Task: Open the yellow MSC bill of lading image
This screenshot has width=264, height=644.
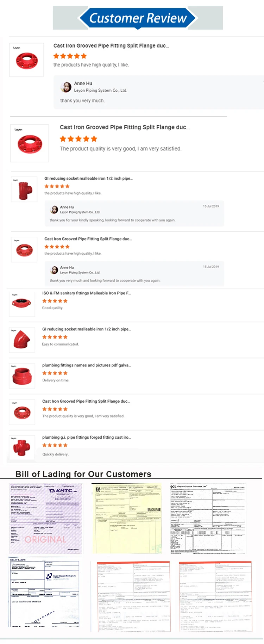Action: (127, 518)
